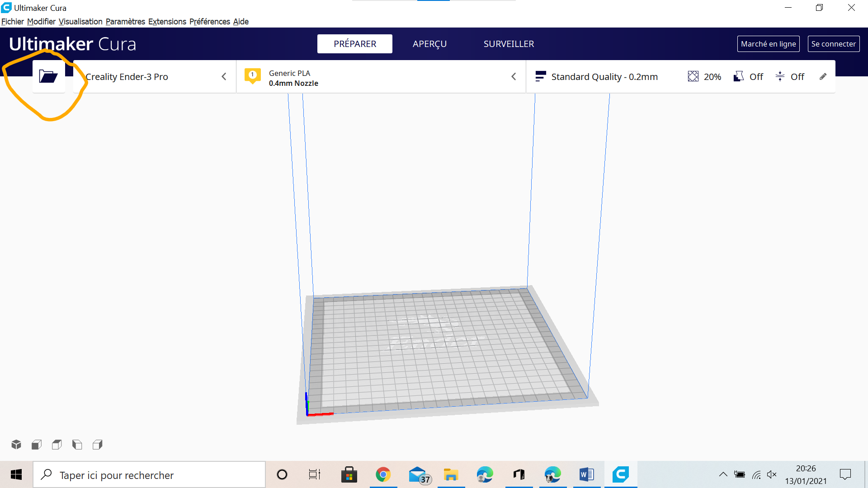The image size is (868, 488).
Task: Open file using the folder icon
Action: pyautogui.click(x=48, y=76)
